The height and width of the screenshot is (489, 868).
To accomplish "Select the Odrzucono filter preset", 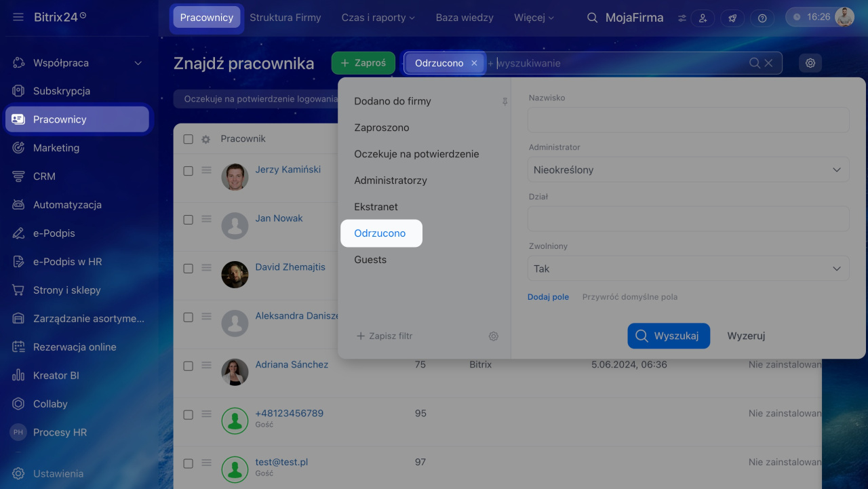I will click(380, 233).
